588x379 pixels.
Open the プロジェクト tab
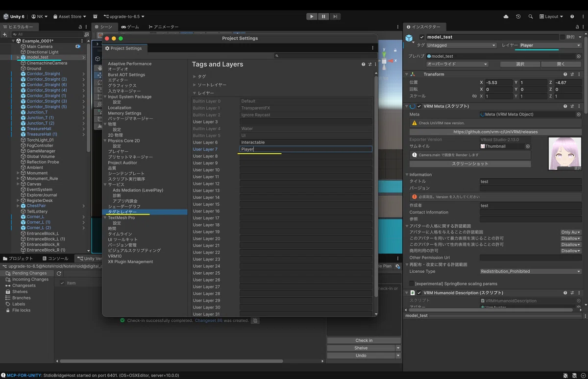click(17, 259)
